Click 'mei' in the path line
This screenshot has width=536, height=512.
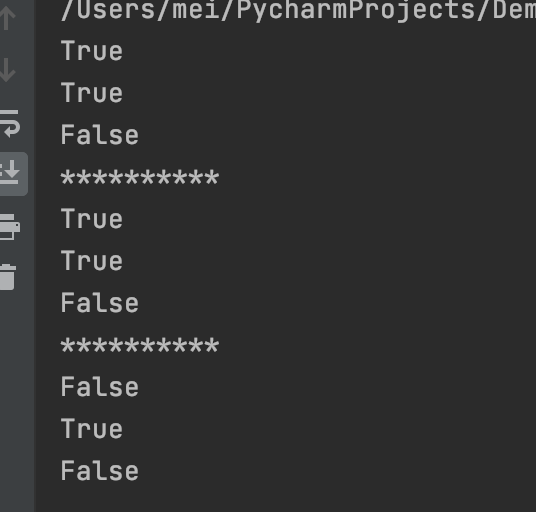[x=197, y=10]
